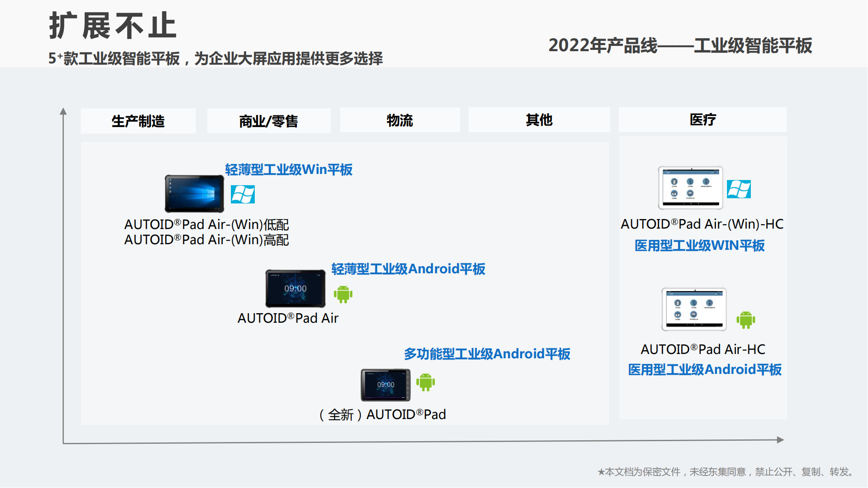
Task: Click the Android robot next to the new AUTOID Pad
Action: click(426, 382)
